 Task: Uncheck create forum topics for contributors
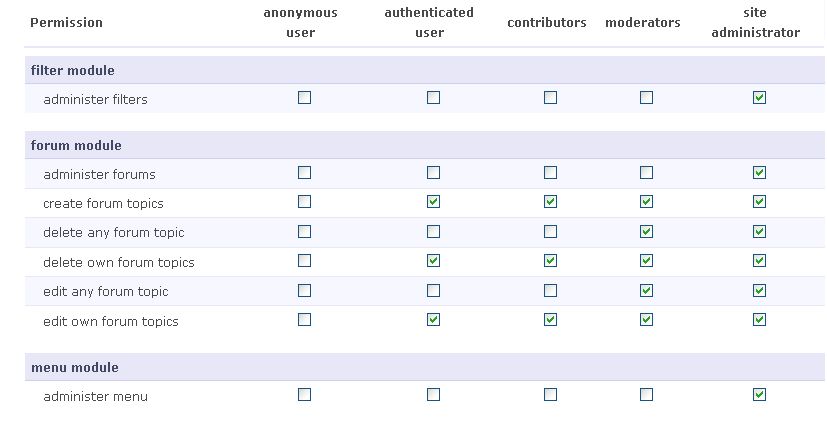(x=550, y=202)
